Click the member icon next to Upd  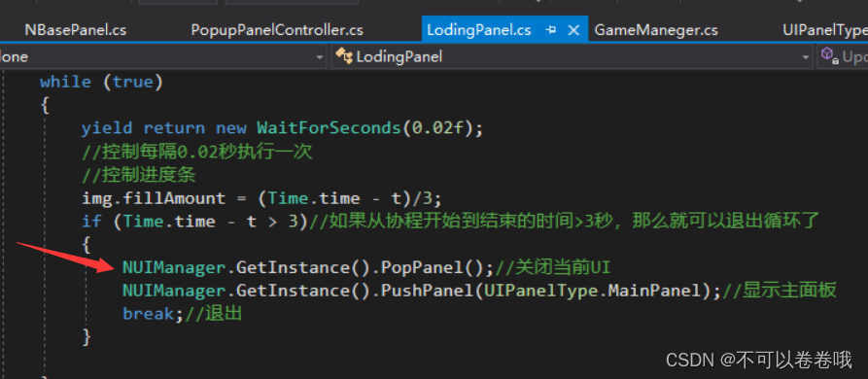click(829, 55)
